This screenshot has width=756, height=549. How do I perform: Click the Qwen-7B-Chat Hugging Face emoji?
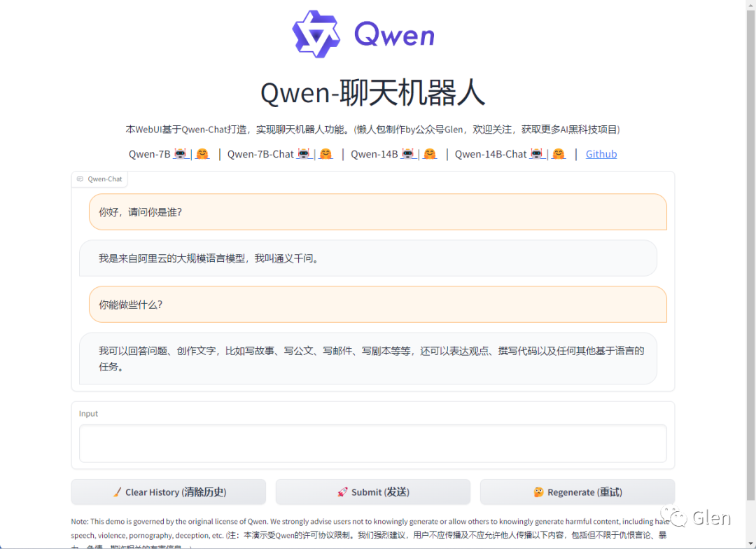click(x=325, y=154)
